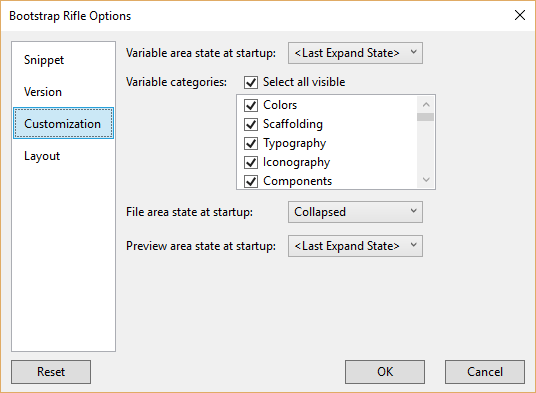Image resolution: width=536 pixels, height=393 pixels.
Task: Click the categories list scroll down arrow
Action: (426, 179)
